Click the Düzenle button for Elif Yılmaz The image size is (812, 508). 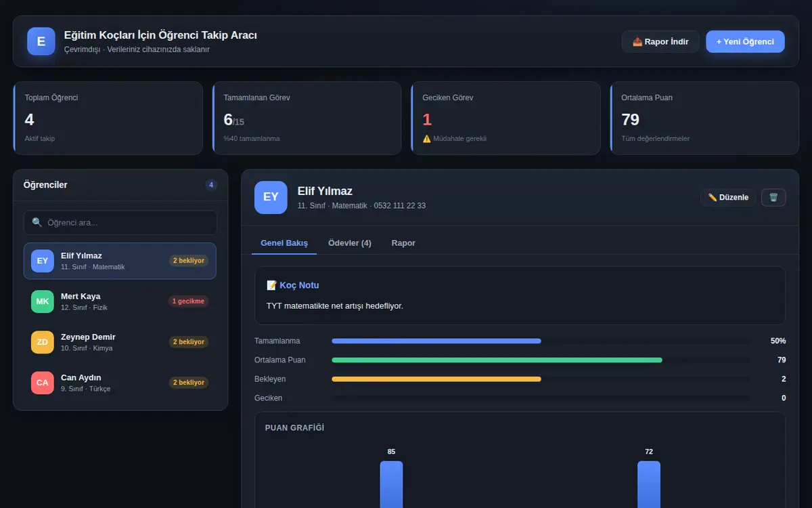728,197
